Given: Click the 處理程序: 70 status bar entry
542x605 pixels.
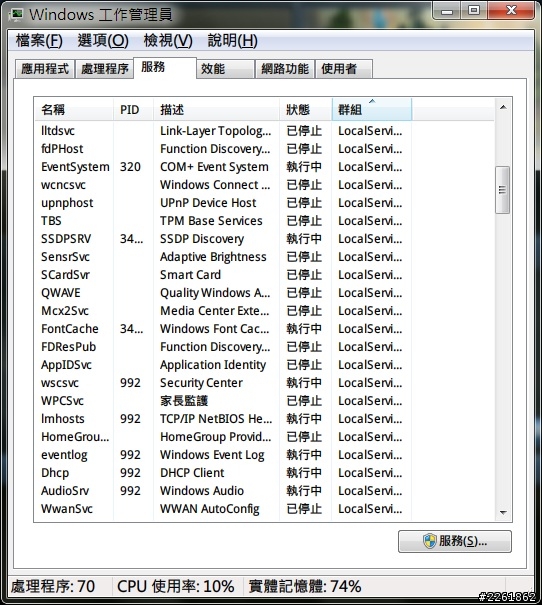Looking at the screenshot, I should 52,586.
